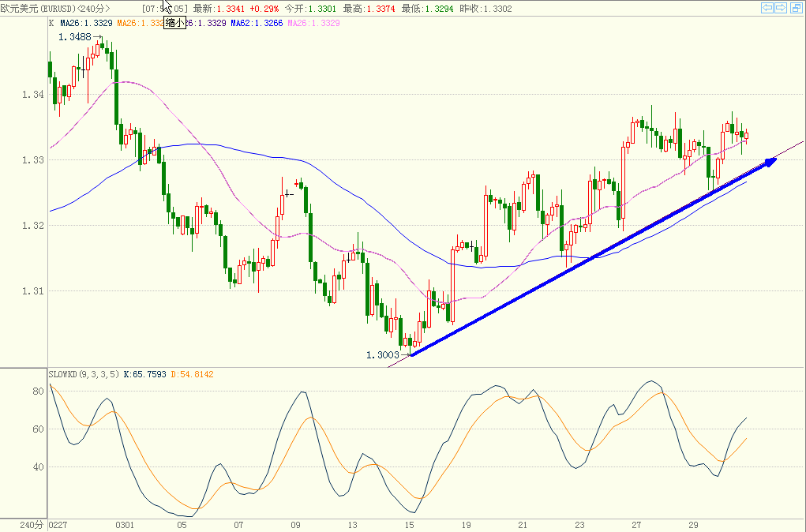The image size is (806, 532).
Task: Click the orange D:54.8142 value
Action: click(192, 374)
